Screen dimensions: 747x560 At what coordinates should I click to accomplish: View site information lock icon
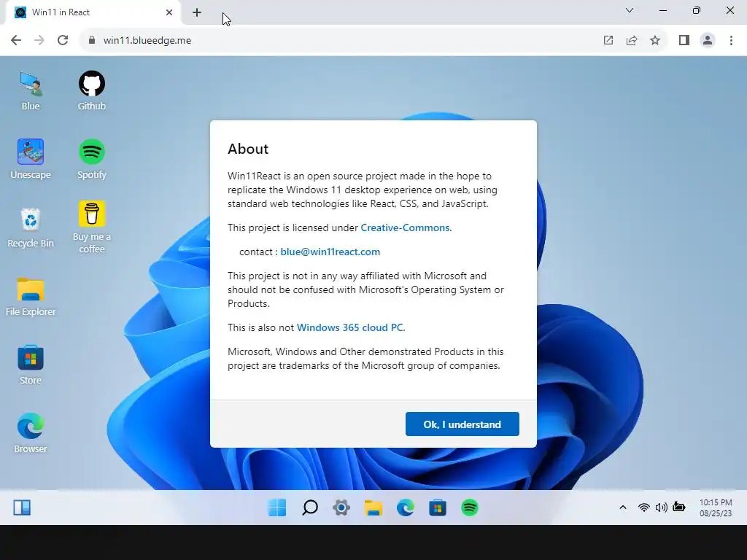(92, 41)
